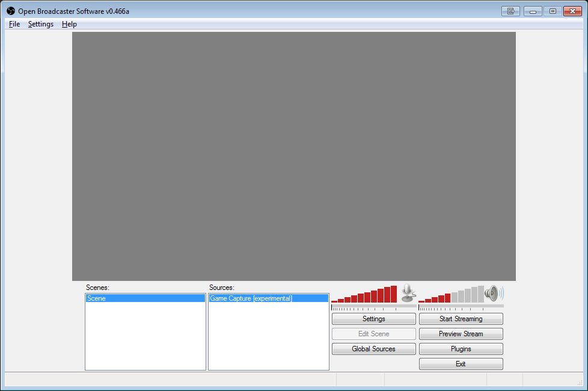Click the Settings button
The width and height of the screenshot is (588, 391).
tap(374, 319)
